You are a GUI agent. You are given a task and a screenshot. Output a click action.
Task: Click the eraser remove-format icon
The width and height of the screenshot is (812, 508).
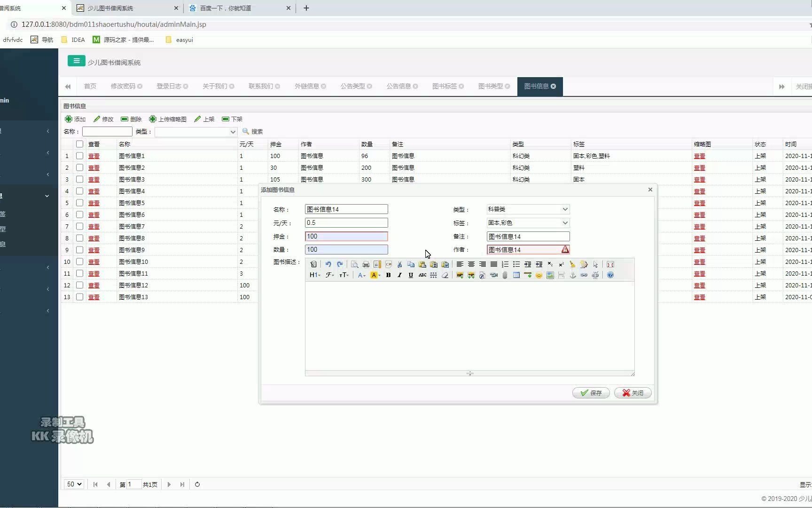[x=445, y=275]
